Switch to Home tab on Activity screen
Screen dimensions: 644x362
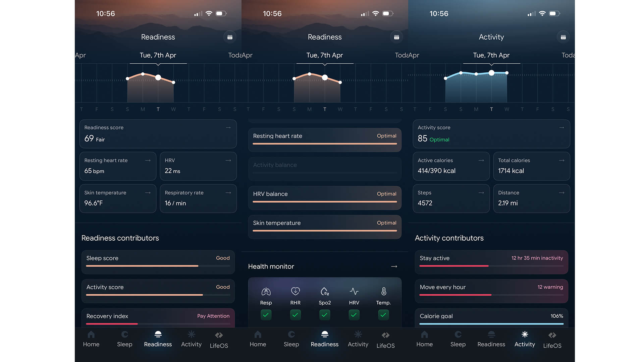click(x=424, y=339)
